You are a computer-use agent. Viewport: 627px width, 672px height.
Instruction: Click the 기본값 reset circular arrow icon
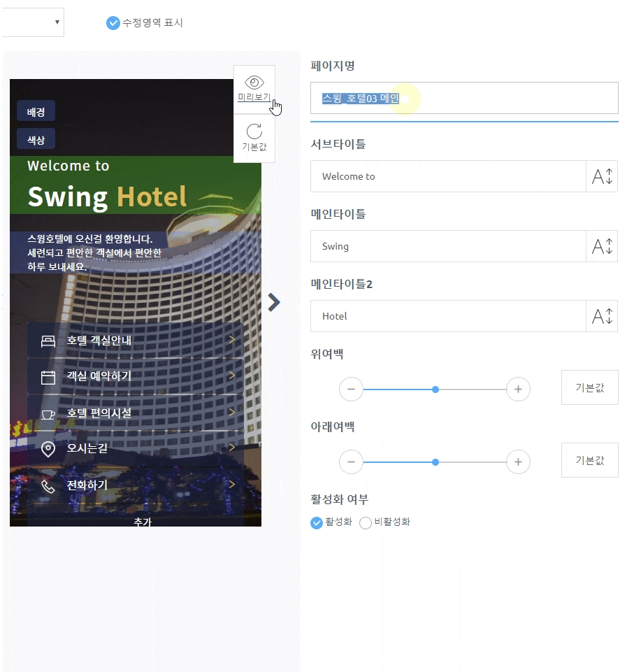pos(254,131)
